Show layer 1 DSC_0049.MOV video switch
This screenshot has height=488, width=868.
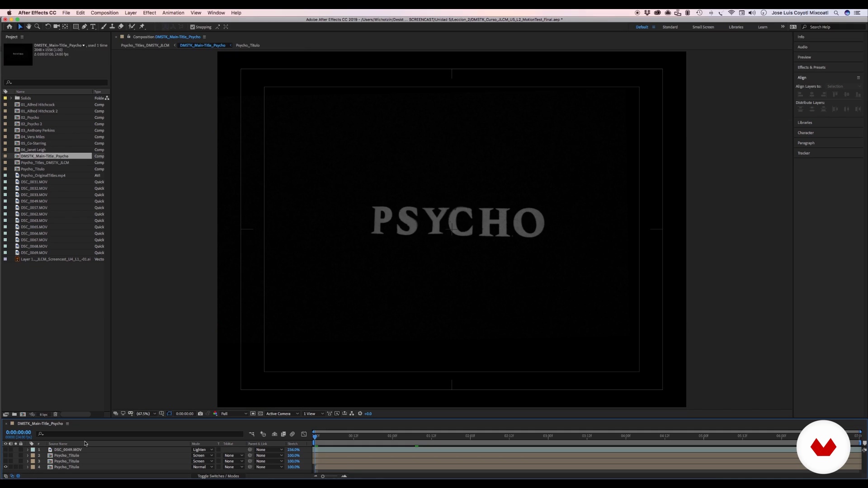6,450
